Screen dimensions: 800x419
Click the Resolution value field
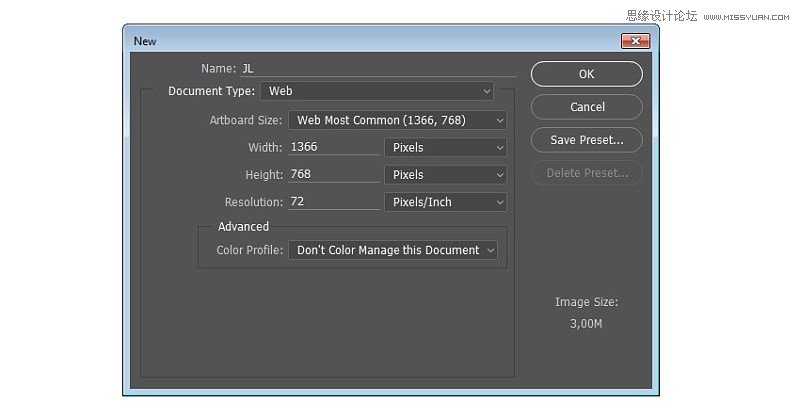click(x=334, y=201)
